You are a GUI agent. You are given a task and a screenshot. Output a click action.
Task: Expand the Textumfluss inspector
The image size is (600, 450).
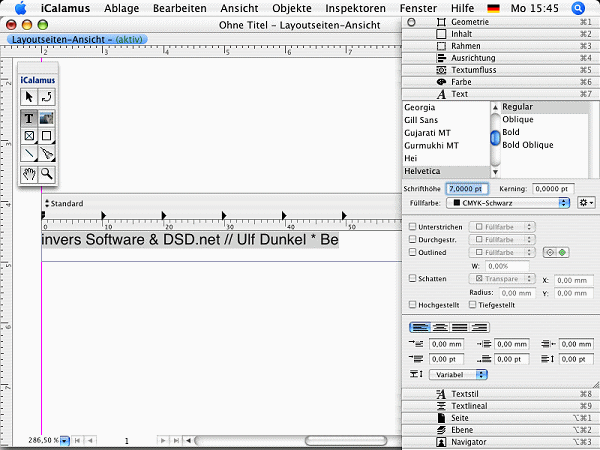501,70
